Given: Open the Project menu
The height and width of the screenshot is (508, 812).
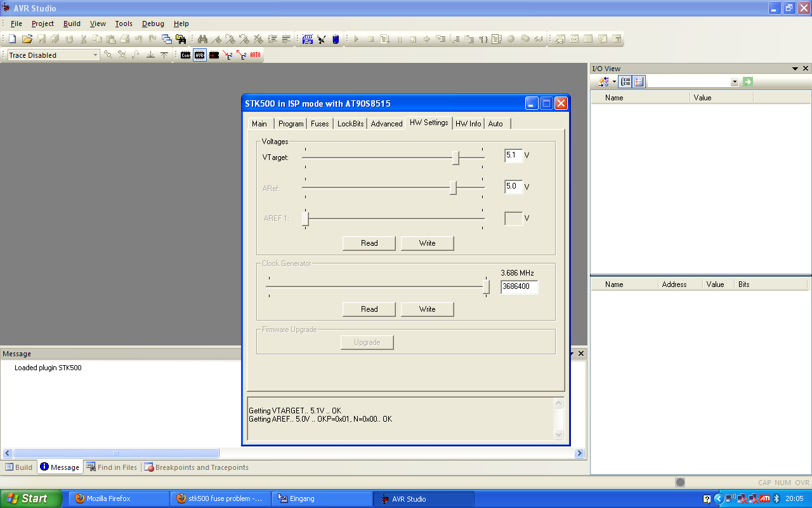Looking at the screenshot, I should click(43, 23).
